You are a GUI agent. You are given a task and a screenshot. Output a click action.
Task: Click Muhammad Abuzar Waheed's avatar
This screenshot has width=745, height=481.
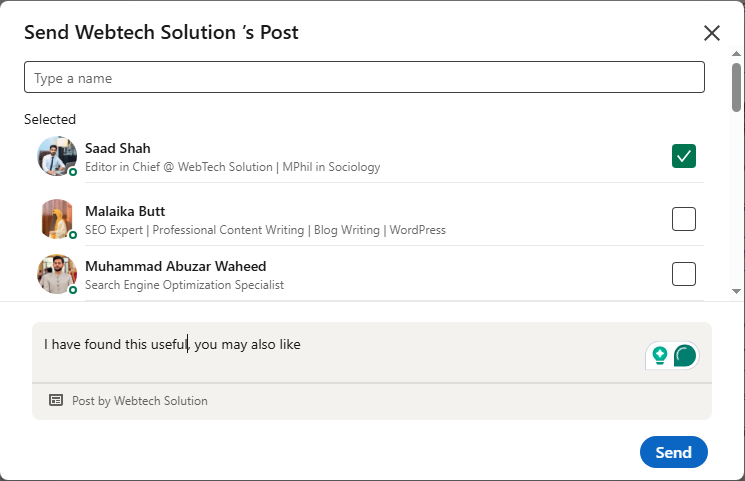tap(57, 274)
